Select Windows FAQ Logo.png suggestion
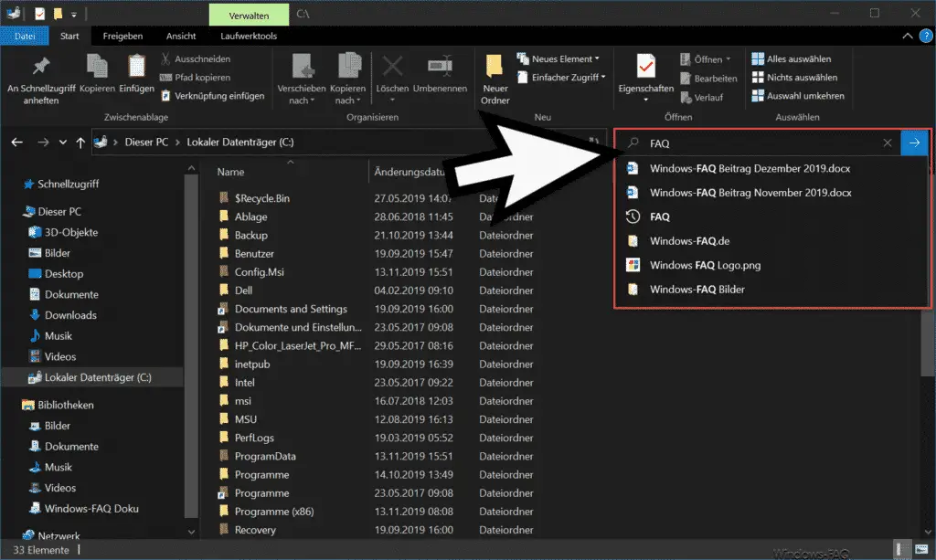Viewport: 936px width, 560px height. (x=771, y=266)
